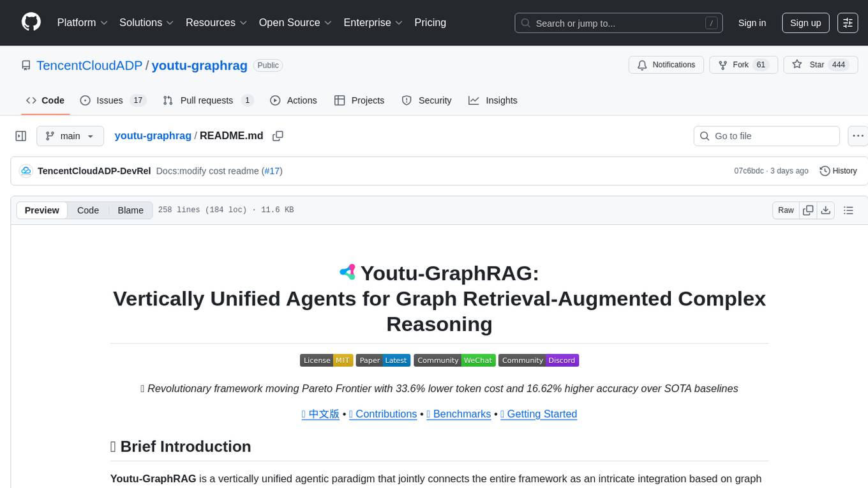The image size is (868, 488).
Task: Switch to the Insights tab
Action: (493, 100)
